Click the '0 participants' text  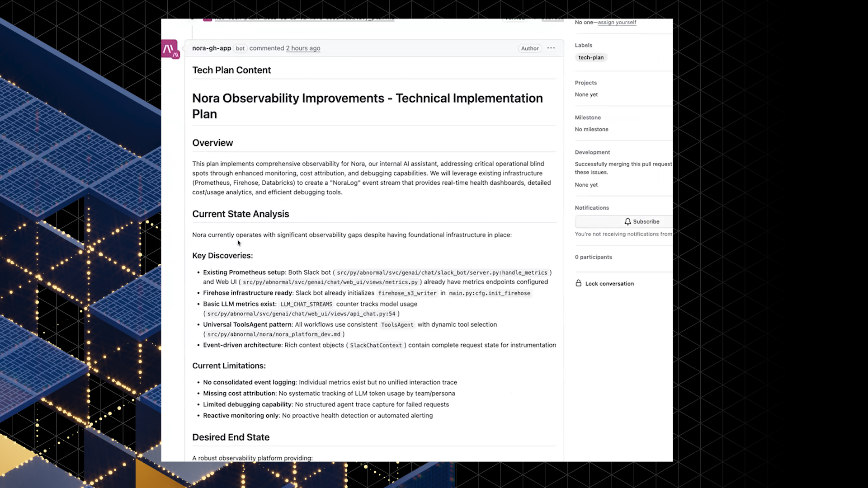pos(594,257)
